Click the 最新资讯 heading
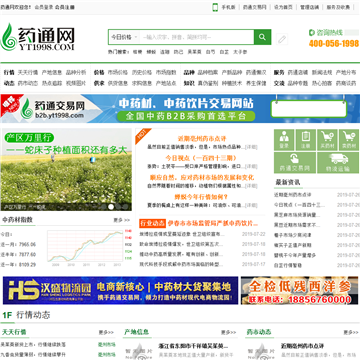 pyautogui.click(x=288, y=182)
